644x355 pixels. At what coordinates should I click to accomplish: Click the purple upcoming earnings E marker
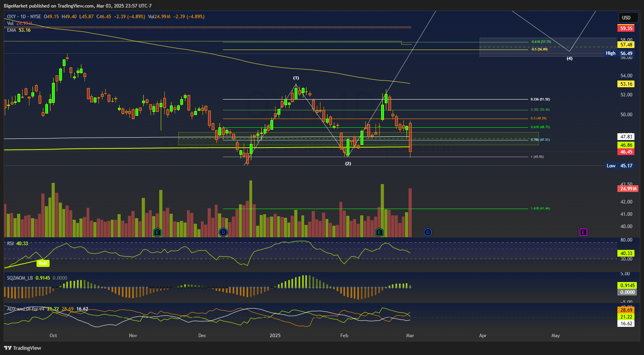click(583, 232)
